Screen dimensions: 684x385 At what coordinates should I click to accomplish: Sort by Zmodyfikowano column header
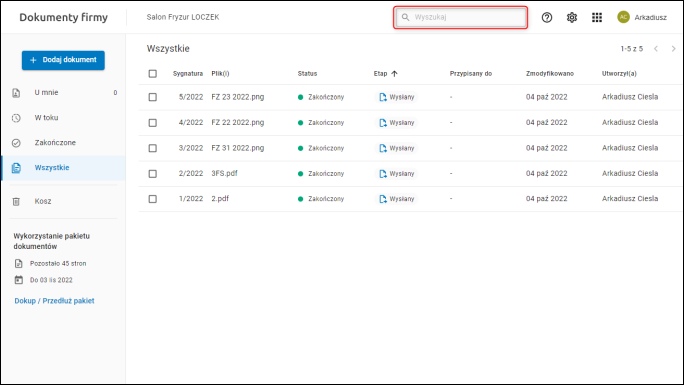pyautogui.click(x=550, y=74)
